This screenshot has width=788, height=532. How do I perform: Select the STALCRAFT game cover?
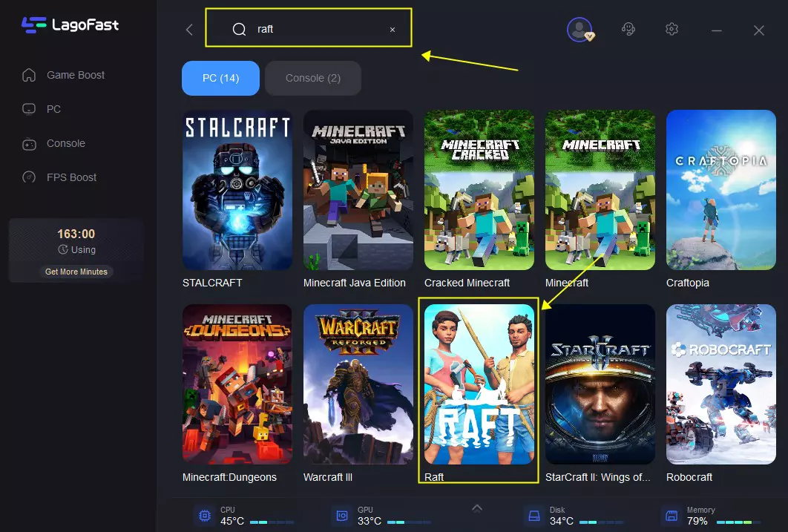pos(237,190)
